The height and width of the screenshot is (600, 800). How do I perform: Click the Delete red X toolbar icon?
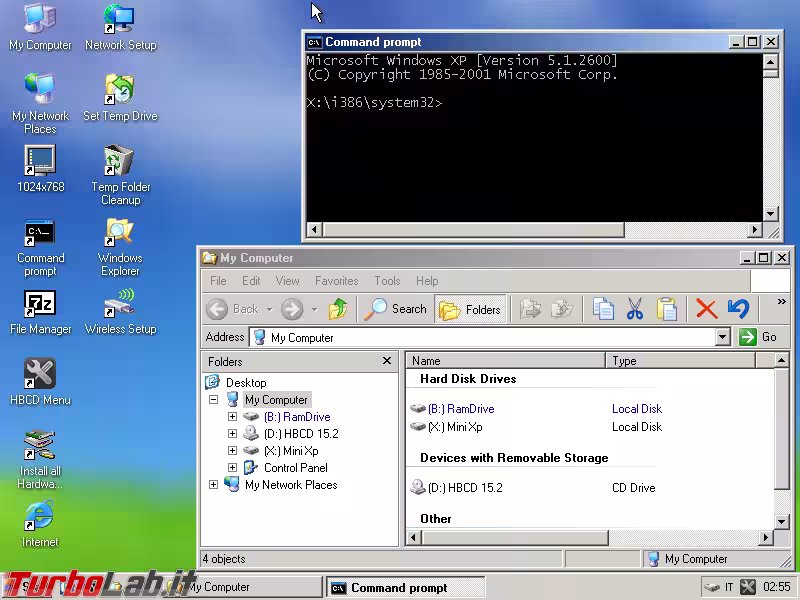tap(706, 309)
